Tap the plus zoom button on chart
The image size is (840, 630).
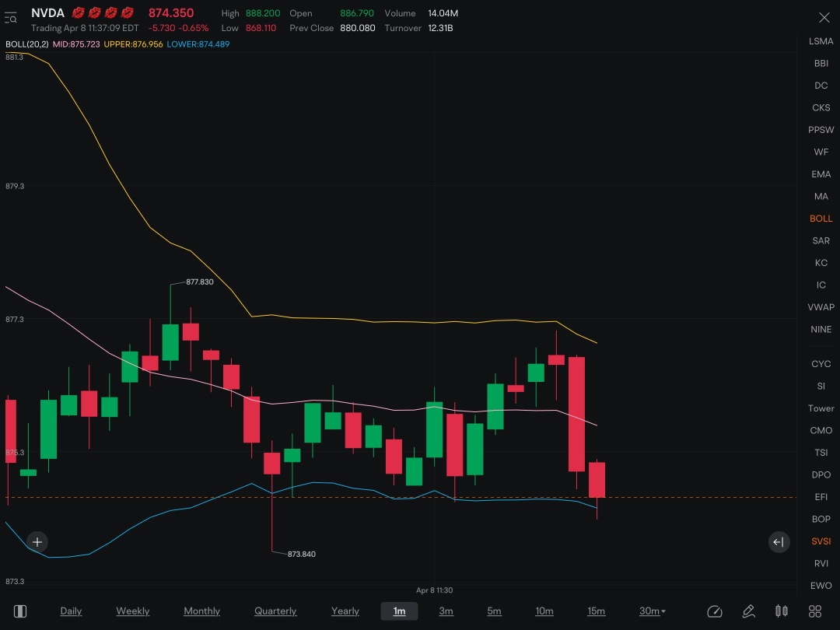point(37,542)
